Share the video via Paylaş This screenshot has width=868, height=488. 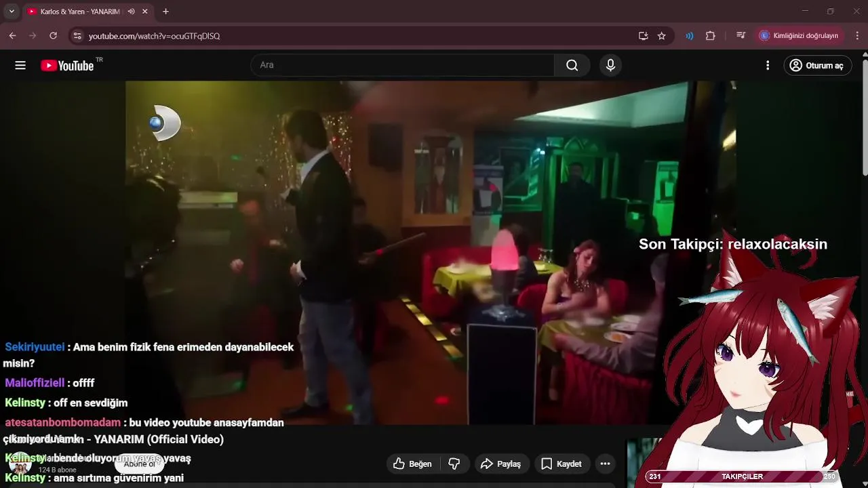point(500,464)
